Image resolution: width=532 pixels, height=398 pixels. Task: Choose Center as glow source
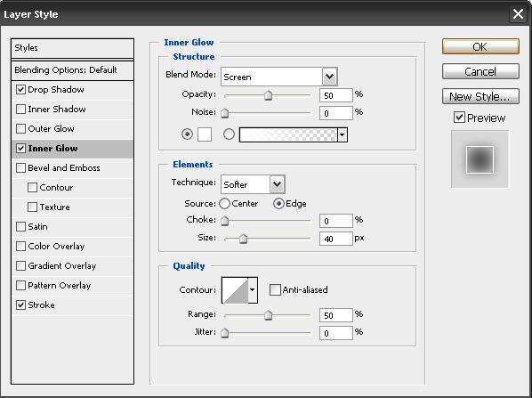[224, 203]
